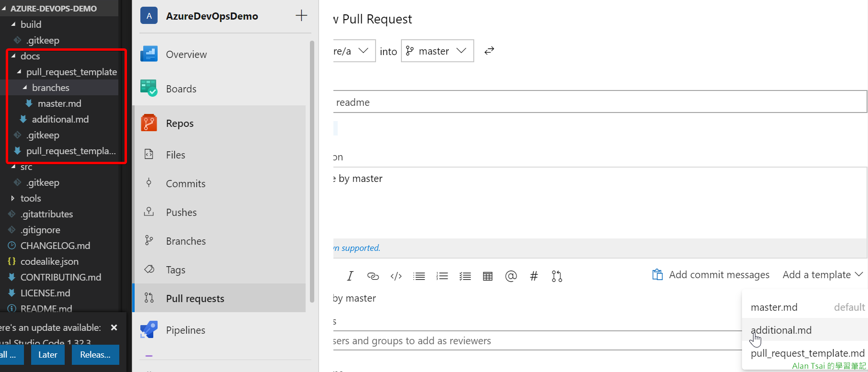Image resolution: width=868 pixels, height=372 pixels.
Task: Collapse the docs folder in explorer
Action: click(x=13, y=56)
